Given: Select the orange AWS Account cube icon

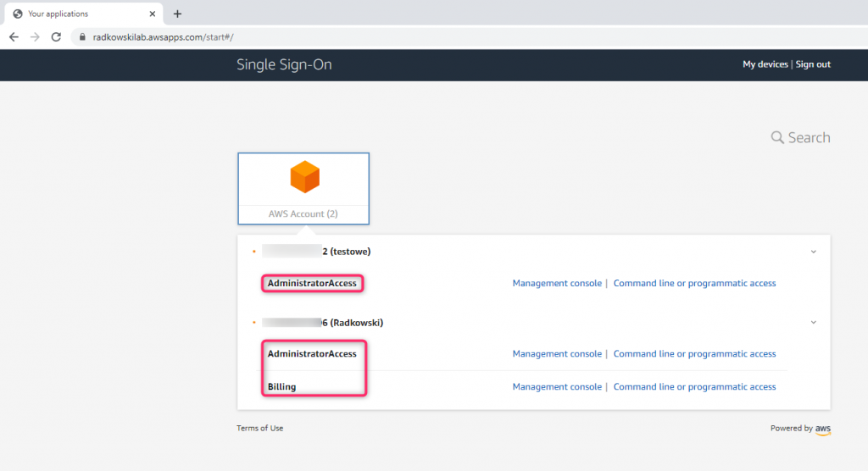Looking at the screenshot, I should (304, 177).
